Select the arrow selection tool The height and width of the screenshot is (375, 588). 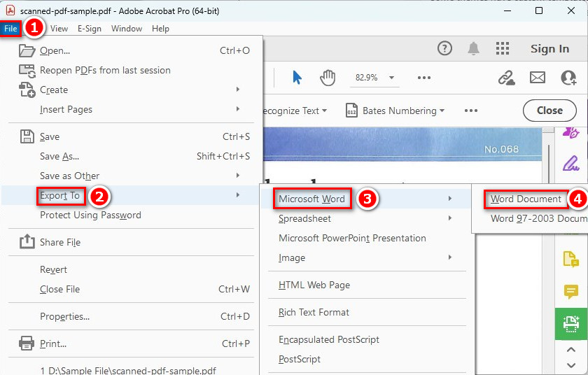click(297, 78)
